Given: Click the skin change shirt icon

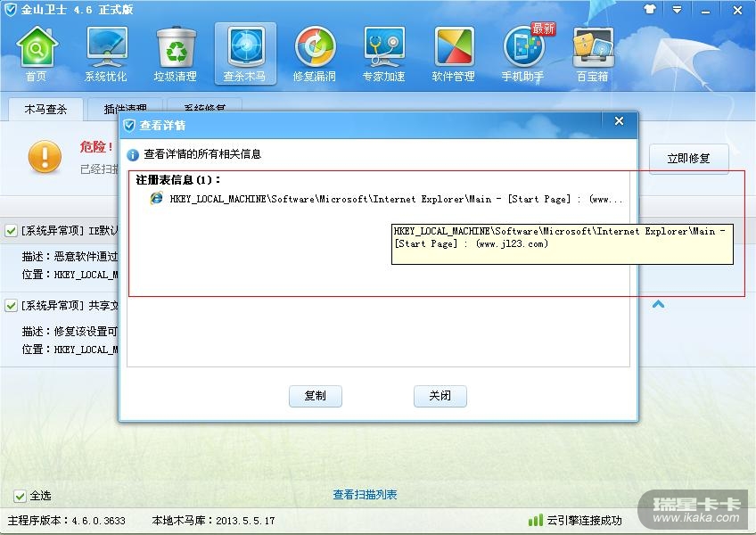Looking at the screenshot, I should pos(650,9).
